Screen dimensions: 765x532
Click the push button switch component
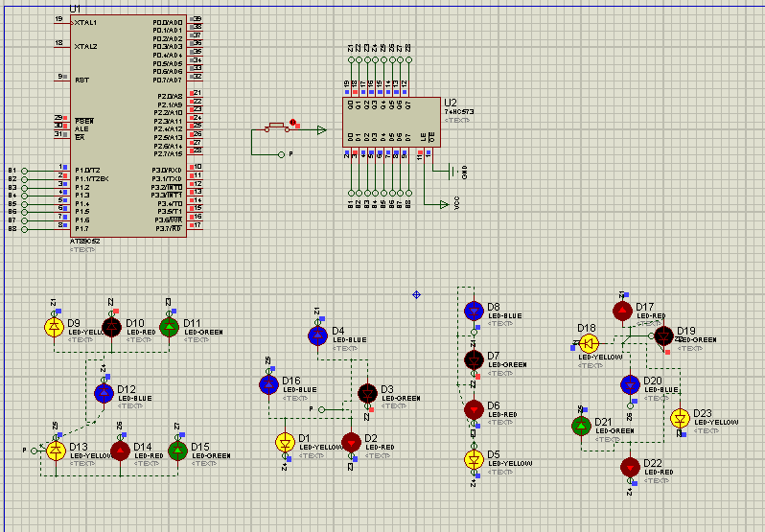277,127
